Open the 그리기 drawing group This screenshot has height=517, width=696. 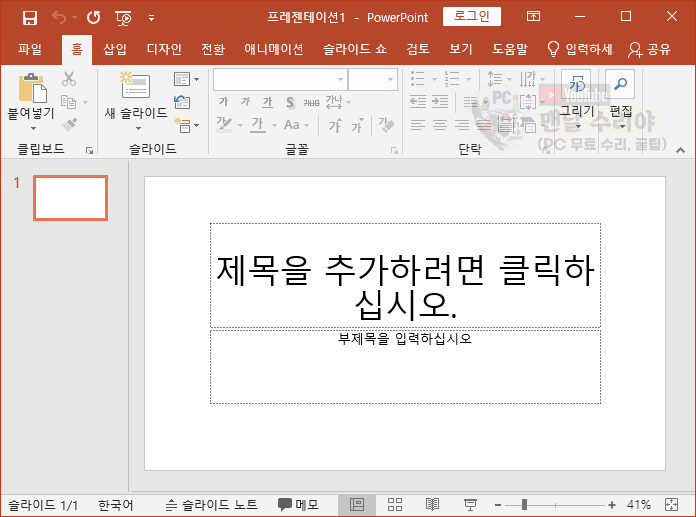577,99
